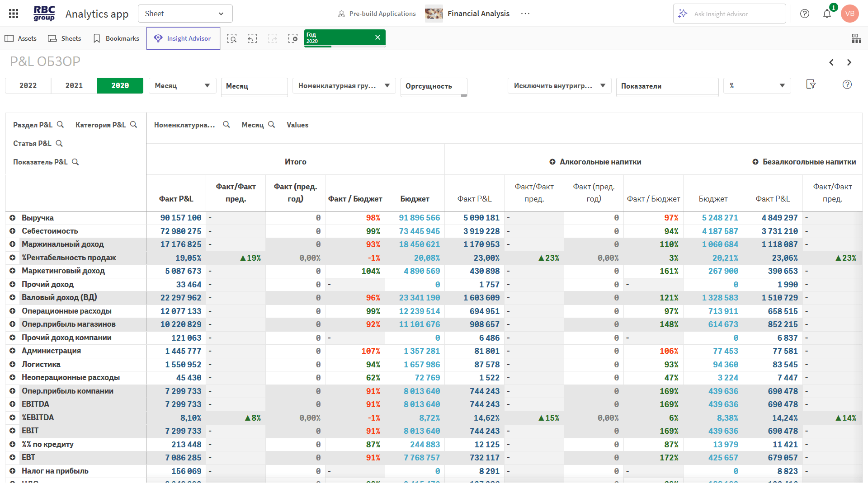Open the app launcher grid icon
The width and height of the screenshot is (868, 488).
pyautogui.click(x=14, y=14)
